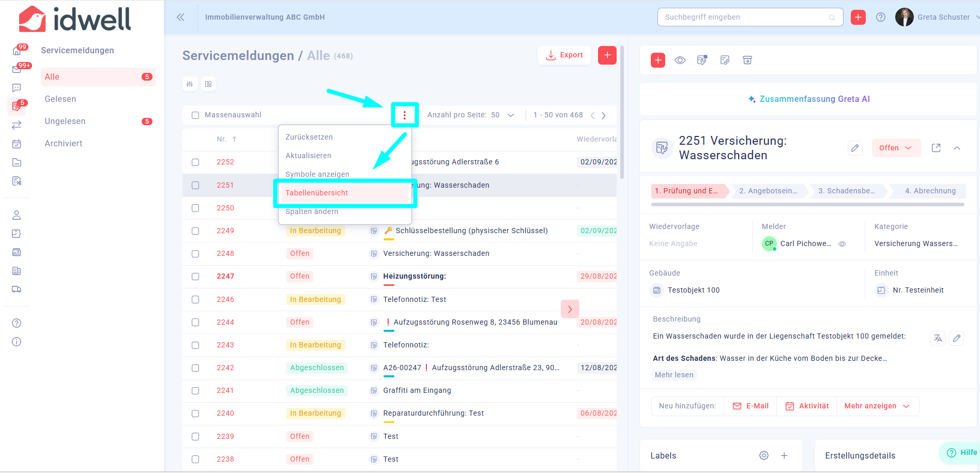Viewport: 980px width, 473px height.
Task: Click the help question mark in header
Action: pyautogui.click(x=881, y=17)
